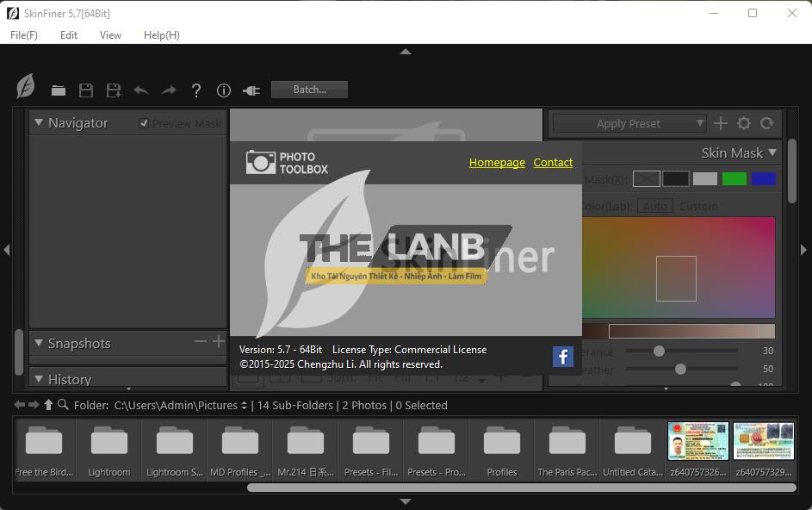
Task: Select the blue mask swatch
Action: (764, 179)
